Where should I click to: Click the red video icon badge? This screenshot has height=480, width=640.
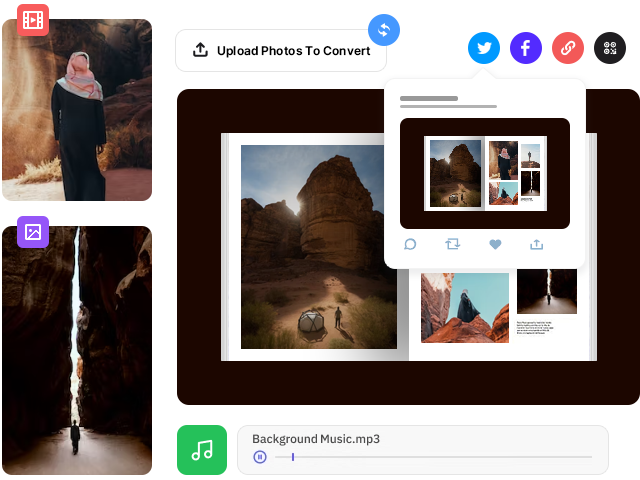pos(33,19)
